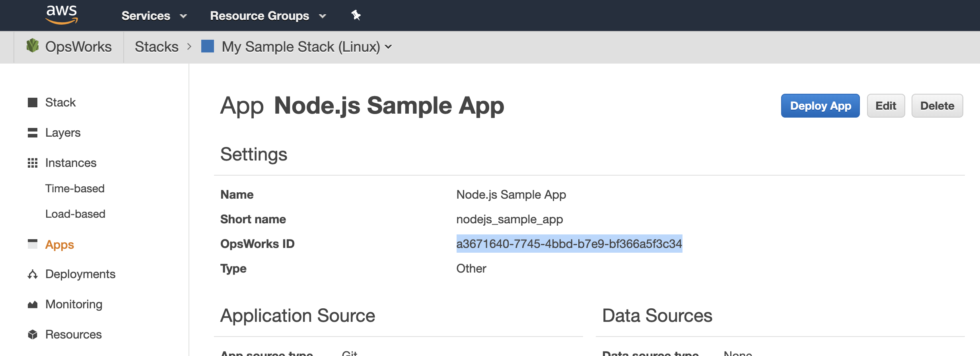Click the blue stack color square

pyautogui.click(x=208, y=46)
